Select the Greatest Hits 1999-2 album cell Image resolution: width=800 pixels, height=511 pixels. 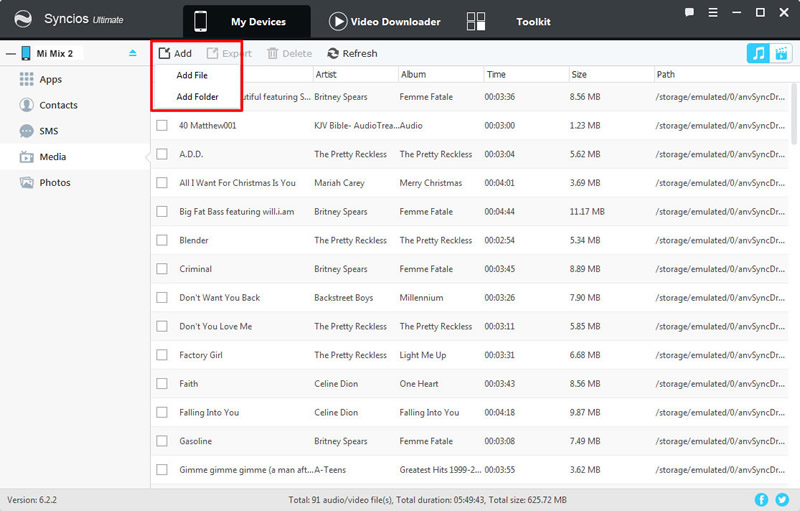point(440,470)
